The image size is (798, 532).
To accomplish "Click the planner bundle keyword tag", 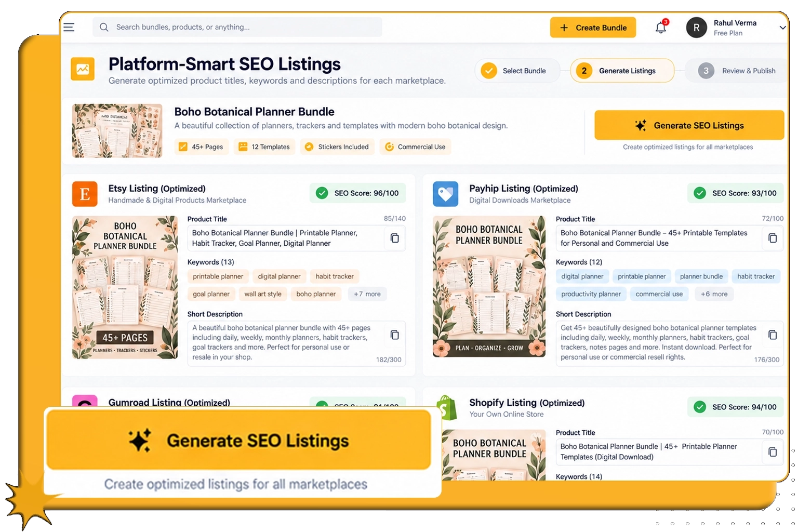I will (701, 276).
